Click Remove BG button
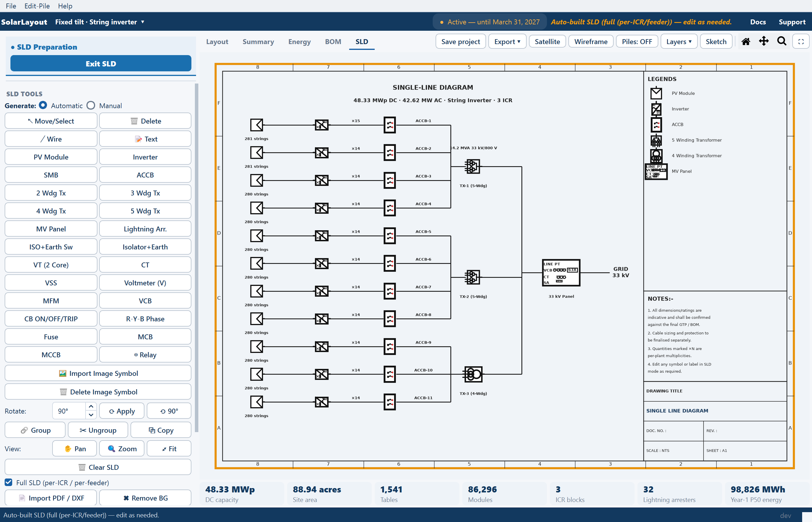Viewport: 812px width, 522px height. coord(145,498)
